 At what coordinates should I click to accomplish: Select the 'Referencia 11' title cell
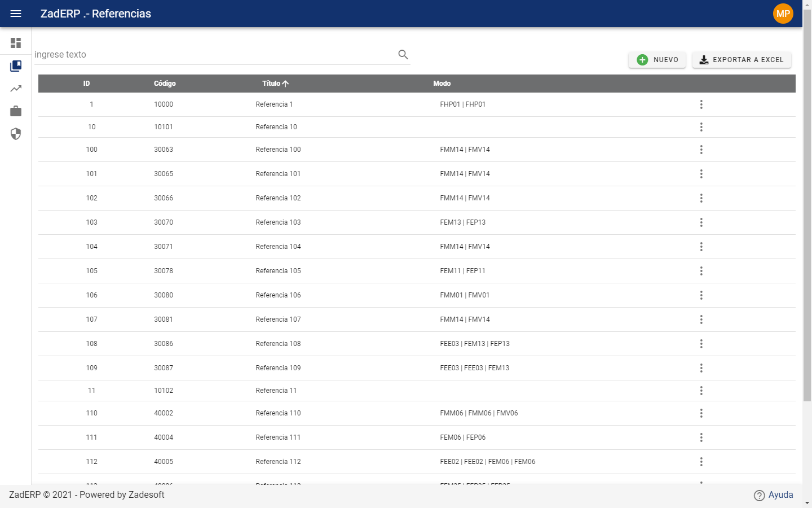tap(276, 391)
